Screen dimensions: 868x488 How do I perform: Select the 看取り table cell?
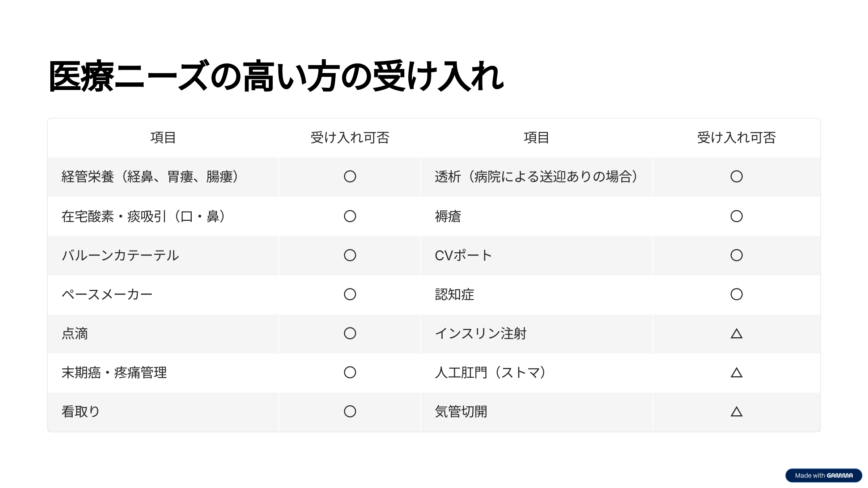pos(163,412)
